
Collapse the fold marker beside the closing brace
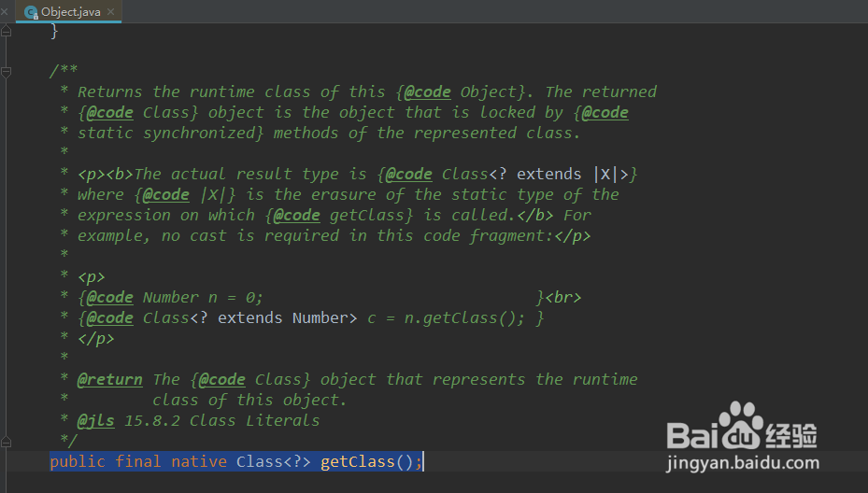(7, 31)
